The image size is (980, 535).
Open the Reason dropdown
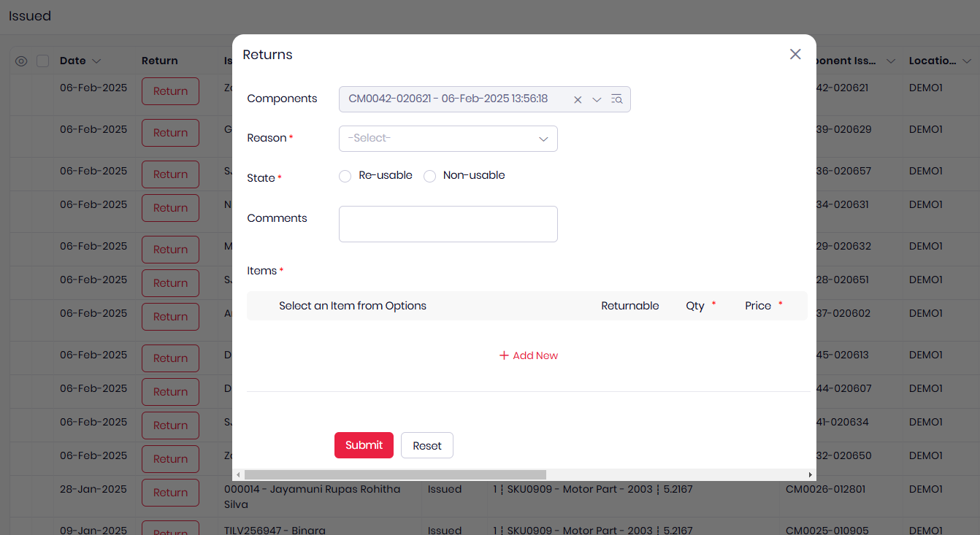448,139
